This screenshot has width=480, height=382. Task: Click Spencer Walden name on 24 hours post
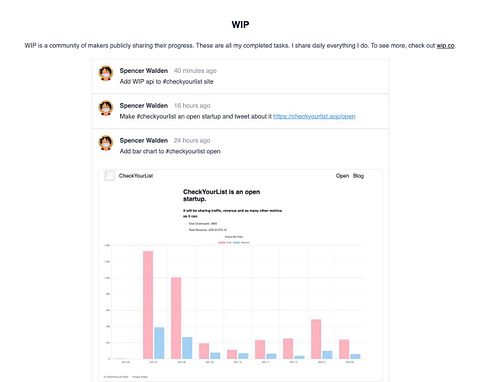pyautogui.click(x=144, y=140)
